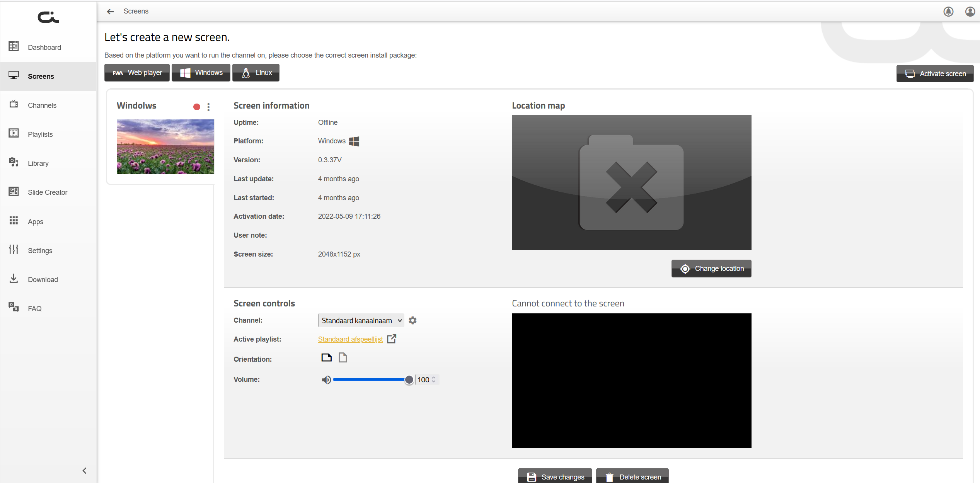
Task: Adjust the volume number stepper arrows
Action: coord(434,380)
